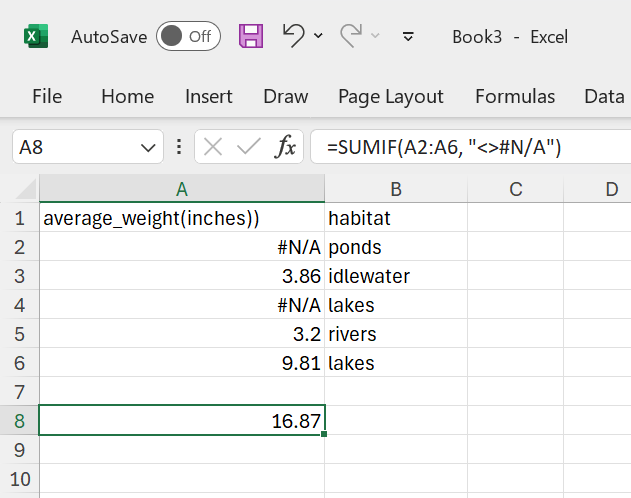Screen dimensions: 631x498
Task: Click the Cancel X icon in formula bar
Action: [213, 148]
